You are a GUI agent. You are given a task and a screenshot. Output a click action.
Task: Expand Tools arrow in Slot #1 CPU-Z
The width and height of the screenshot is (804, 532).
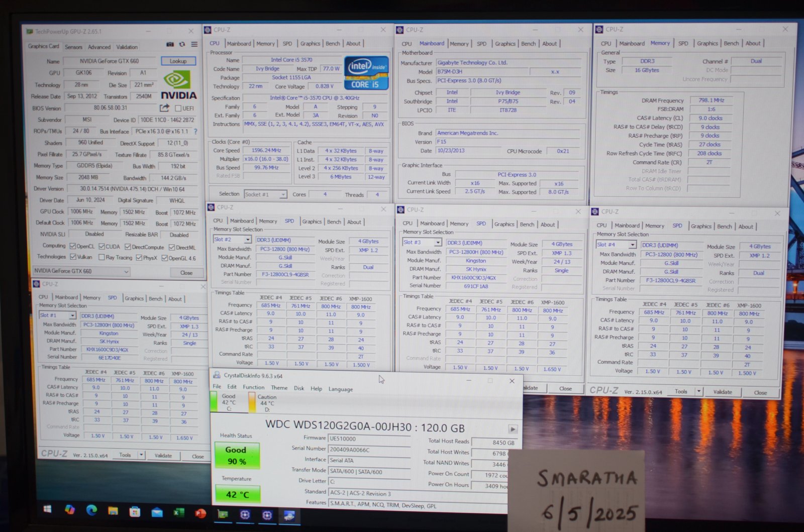[141, 455]
